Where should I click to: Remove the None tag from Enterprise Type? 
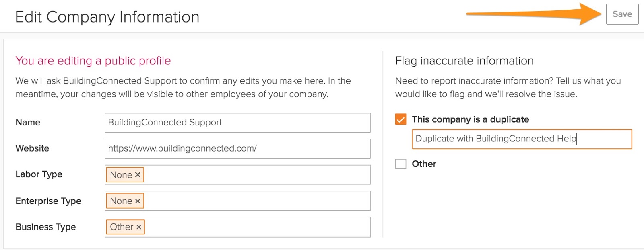pyautogui.click(x=138, y=201)
